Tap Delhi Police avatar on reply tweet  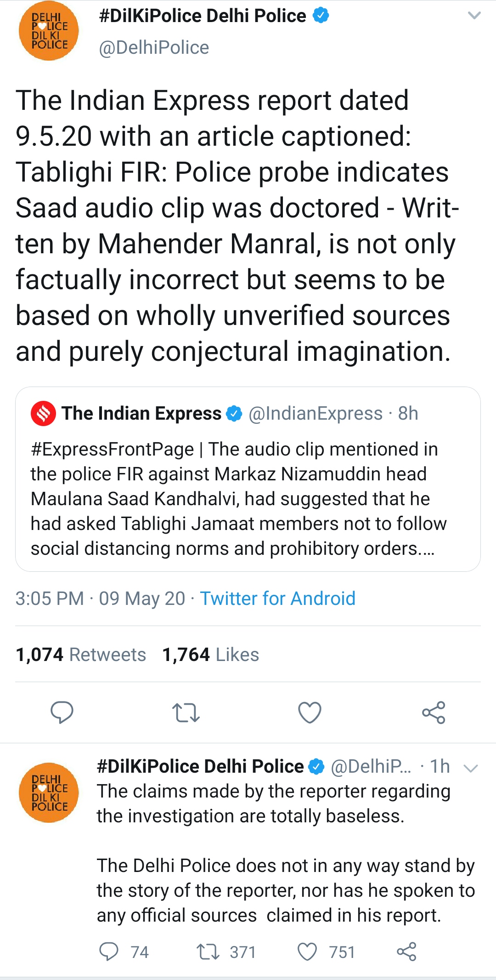(x=49, y=792)
